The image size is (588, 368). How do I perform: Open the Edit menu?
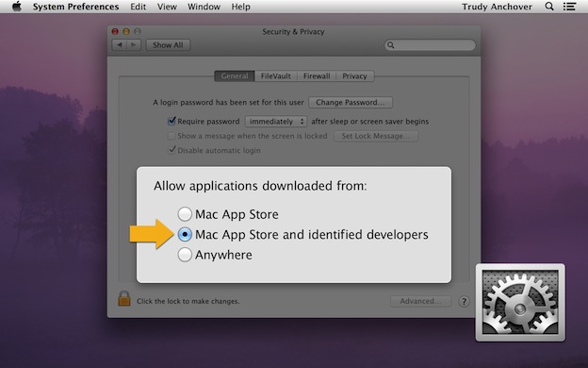138,7
